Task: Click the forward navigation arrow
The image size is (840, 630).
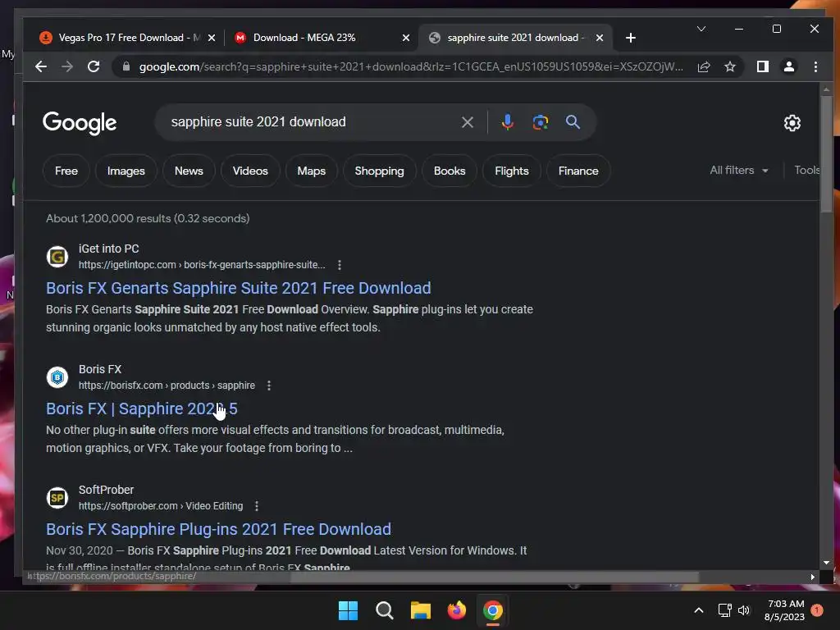Action: (67, 66)
